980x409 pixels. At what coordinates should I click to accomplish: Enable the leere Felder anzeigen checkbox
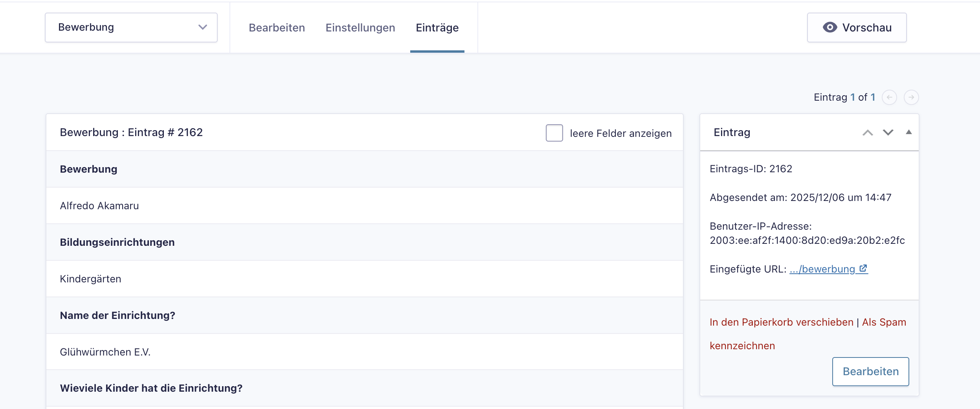(554, 133)
